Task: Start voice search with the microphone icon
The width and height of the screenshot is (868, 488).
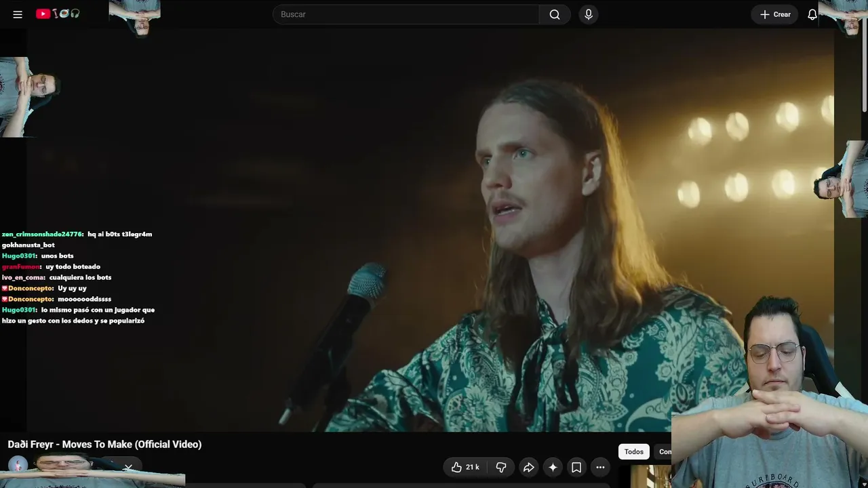Action: click(589, 14)
